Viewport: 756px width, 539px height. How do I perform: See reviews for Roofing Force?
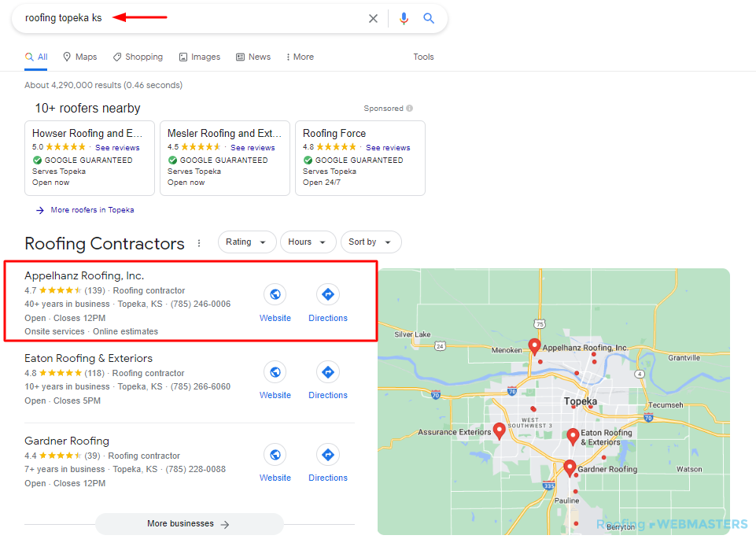click(388, 147)
